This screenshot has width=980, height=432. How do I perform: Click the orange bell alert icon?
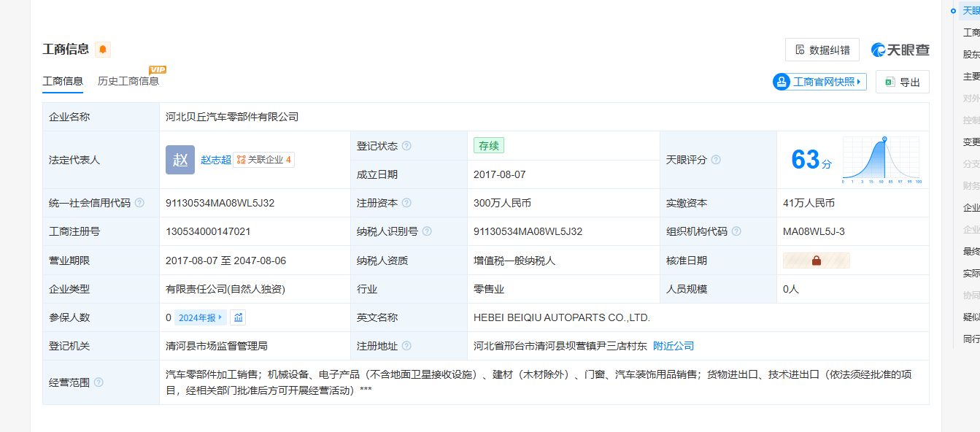pos(103,50)
